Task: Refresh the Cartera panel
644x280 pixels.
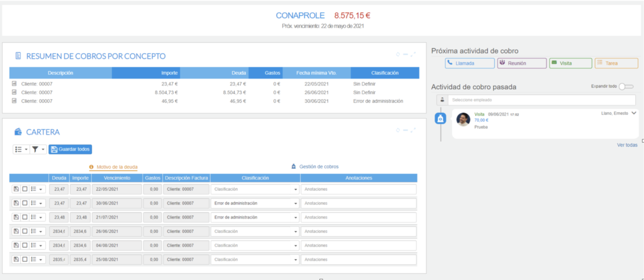Action: (397, 130)
